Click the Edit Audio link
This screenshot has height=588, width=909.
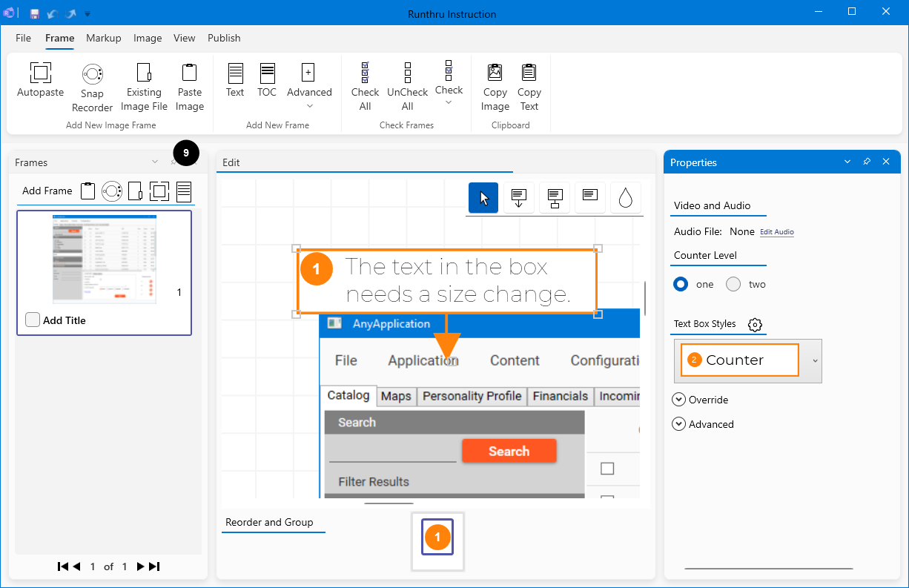776,232
